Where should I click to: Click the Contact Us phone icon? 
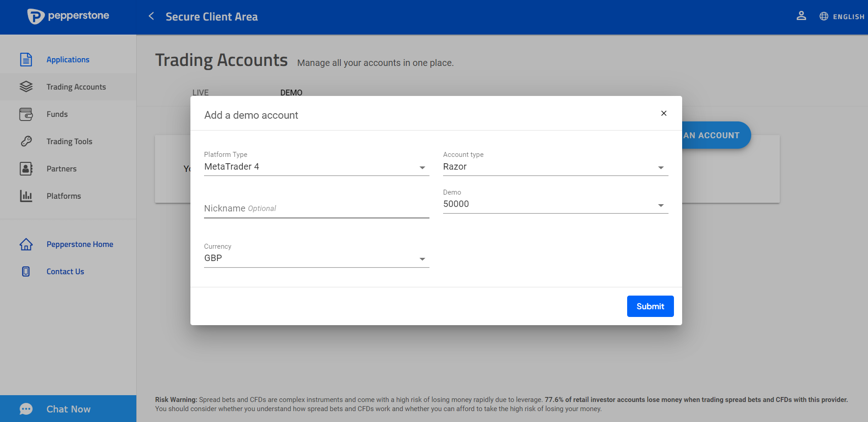[x=26, y=271]
